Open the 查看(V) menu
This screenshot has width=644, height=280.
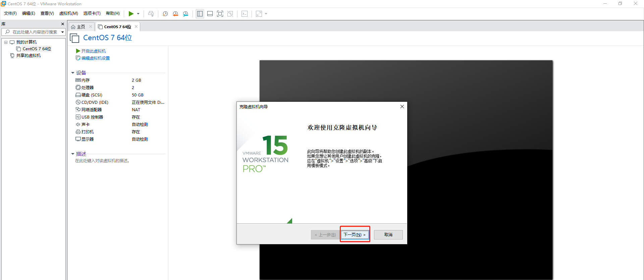point(47,13)
